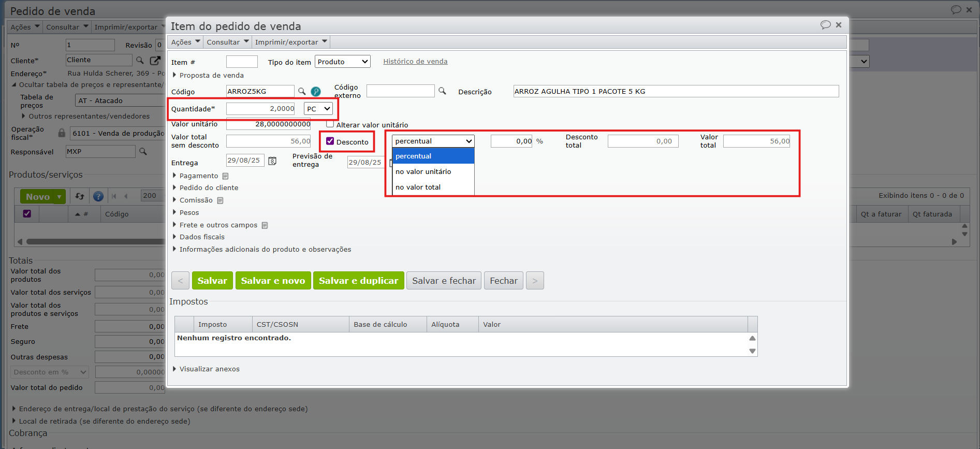Viewport: 980px width, 449px height.
Task: Click the green Novo button in Produtos/serviços
Action: 38,197
